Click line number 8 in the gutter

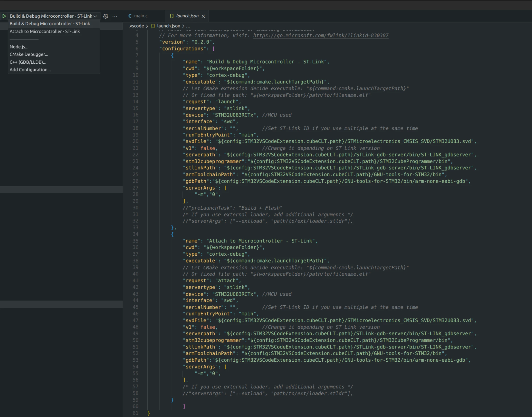tap(137, 62)
